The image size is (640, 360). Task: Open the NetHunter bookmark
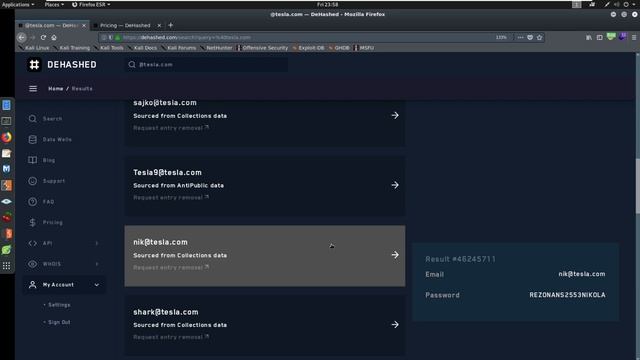pyautogui.click(x=216, y=48)
